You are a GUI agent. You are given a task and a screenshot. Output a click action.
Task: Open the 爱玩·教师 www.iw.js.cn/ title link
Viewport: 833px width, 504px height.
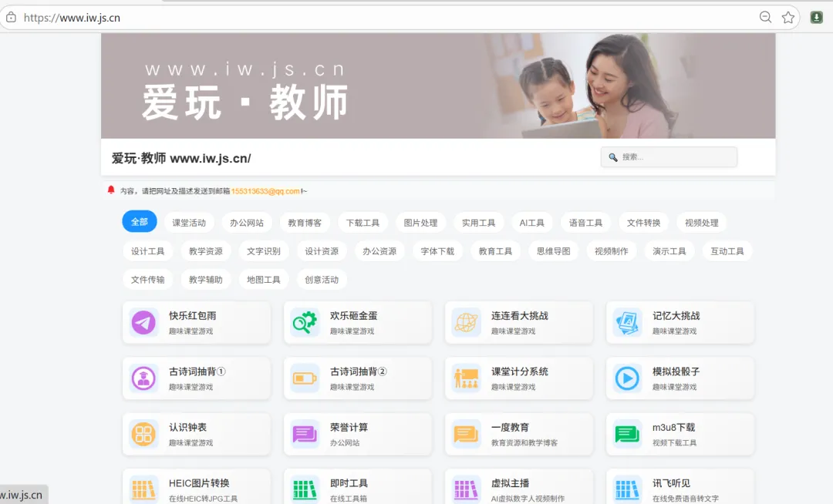point(181,158)
